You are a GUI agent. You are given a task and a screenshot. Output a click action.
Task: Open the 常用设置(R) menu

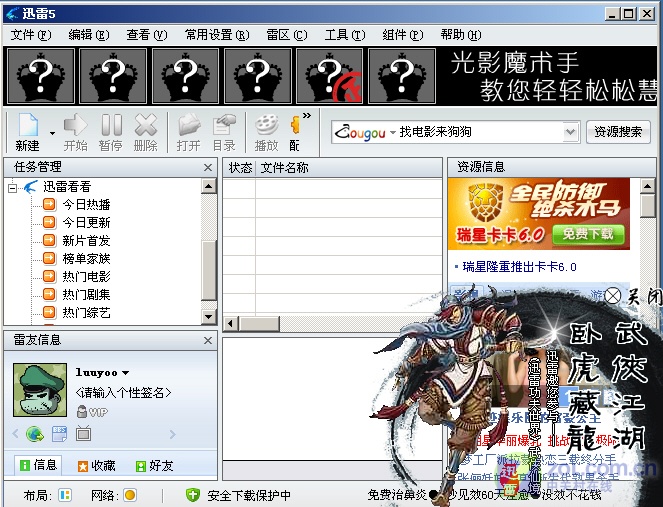click(216, 35)
